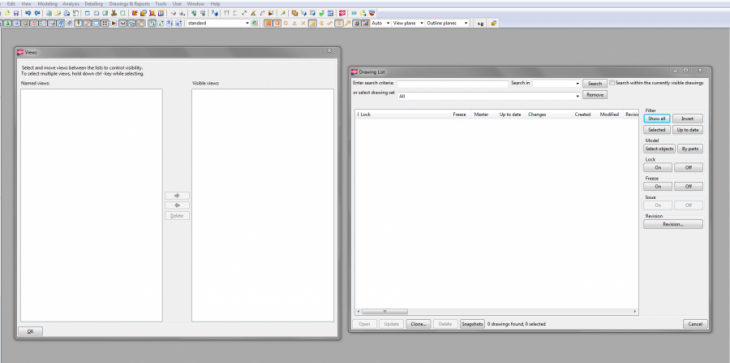The width and height of the screenshot is (730, 363).
Task: Click the Off button under Freeze
Action: coord(689,186)
